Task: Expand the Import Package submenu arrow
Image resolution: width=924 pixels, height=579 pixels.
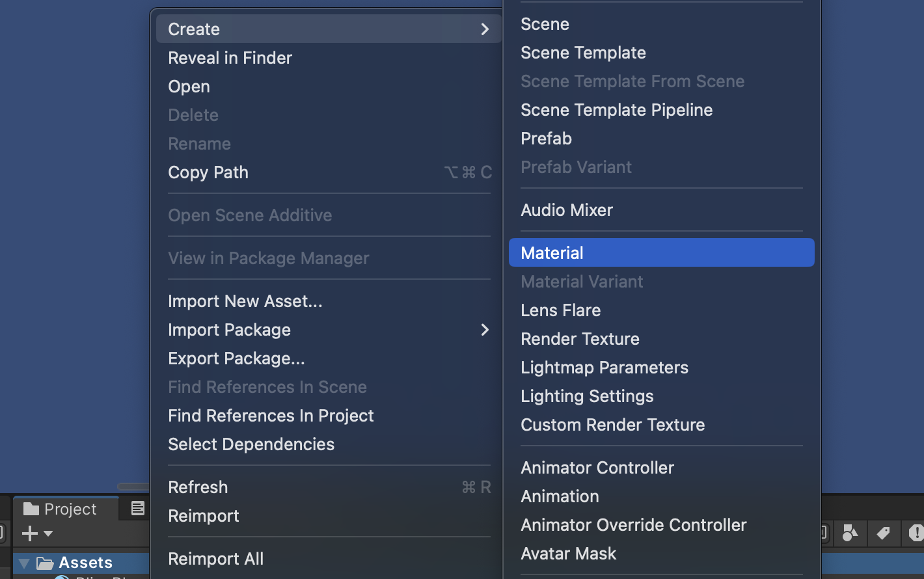Action: point(484,330)
